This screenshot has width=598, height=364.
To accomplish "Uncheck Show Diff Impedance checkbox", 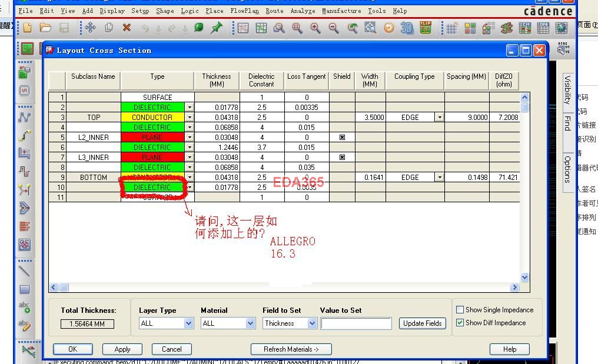I will (x=460, y=322).
